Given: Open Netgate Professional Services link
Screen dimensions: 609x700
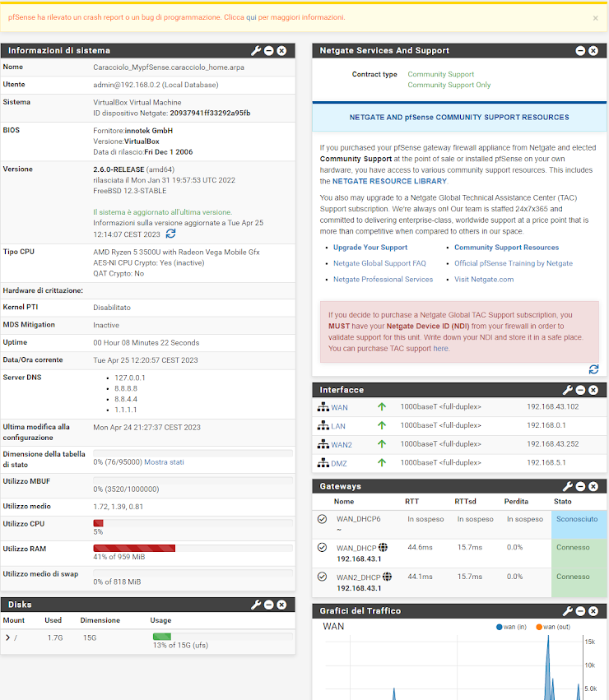Looking at the screenshot, I should (383, 280).
